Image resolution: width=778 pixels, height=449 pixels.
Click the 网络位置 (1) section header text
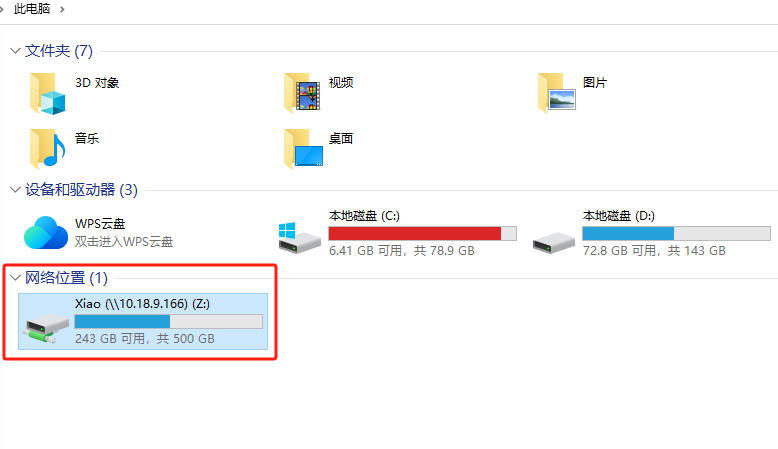(x=66, y=278)
